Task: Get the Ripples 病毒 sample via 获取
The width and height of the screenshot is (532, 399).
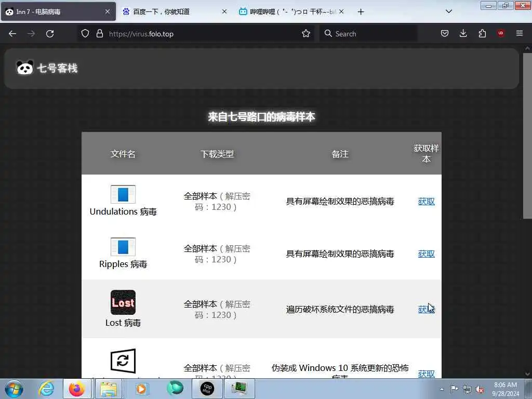Action: point(426,254)
